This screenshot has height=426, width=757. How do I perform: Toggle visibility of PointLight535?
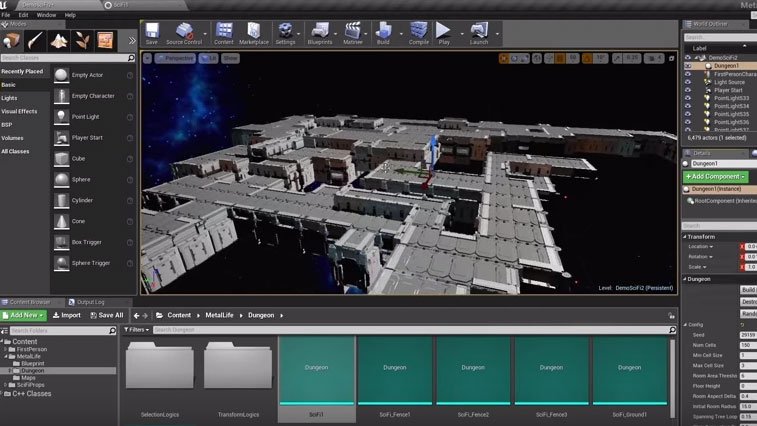pyautogui.click(x=688, y=114)
